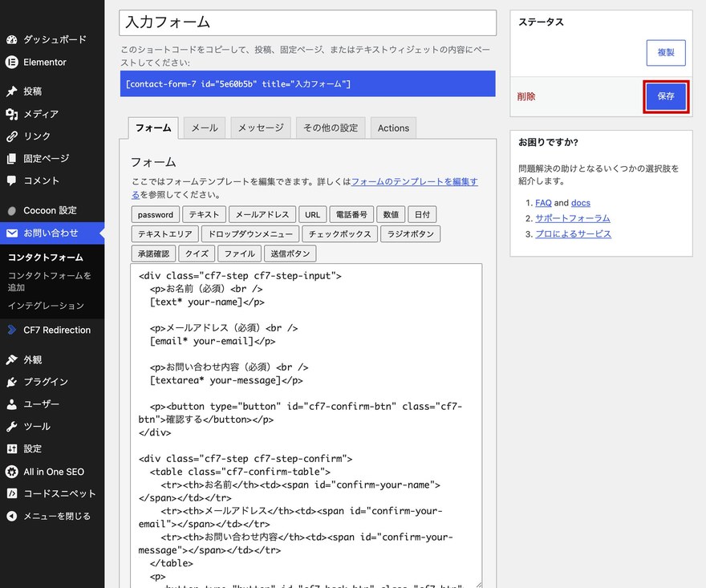Insert a URL field tag
The image size is (706, 588).
tap(312, 215)
